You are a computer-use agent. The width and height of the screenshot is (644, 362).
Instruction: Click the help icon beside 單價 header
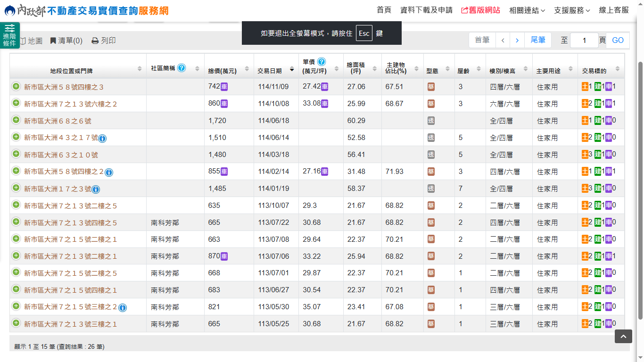point(322,62)
